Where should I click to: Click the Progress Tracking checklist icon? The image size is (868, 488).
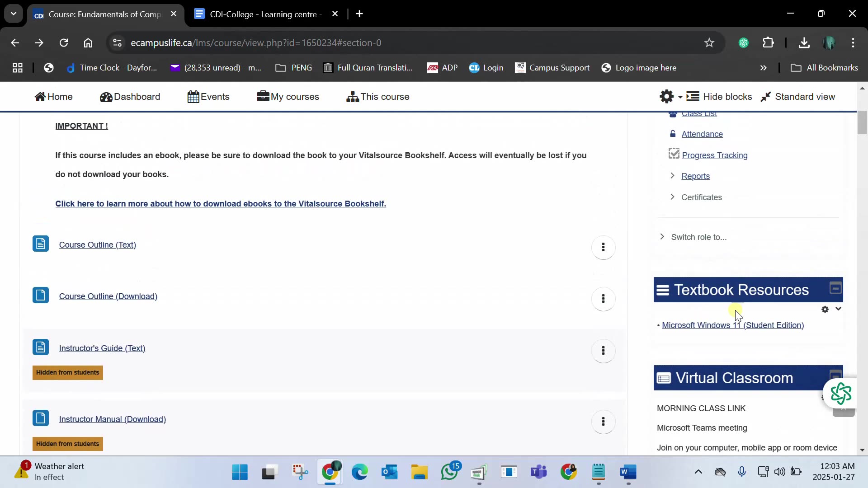coord(674,154)
